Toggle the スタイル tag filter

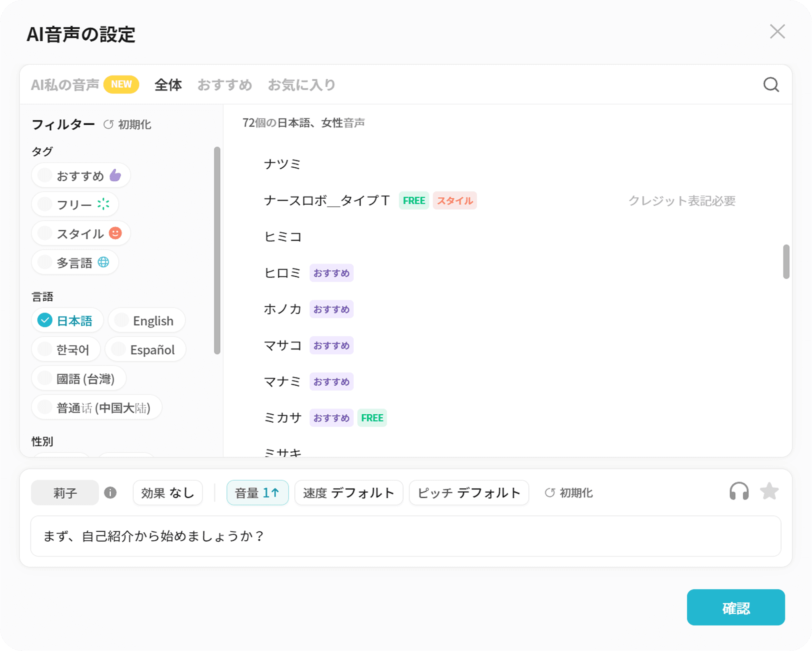(x=81, y=233)
